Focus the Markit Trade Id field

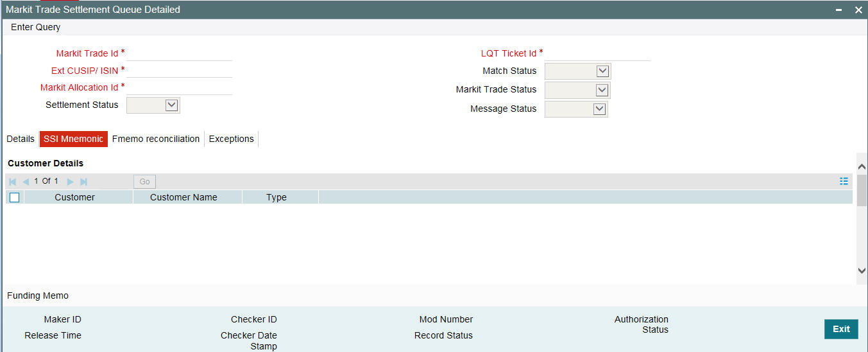[x=180, y=53]
